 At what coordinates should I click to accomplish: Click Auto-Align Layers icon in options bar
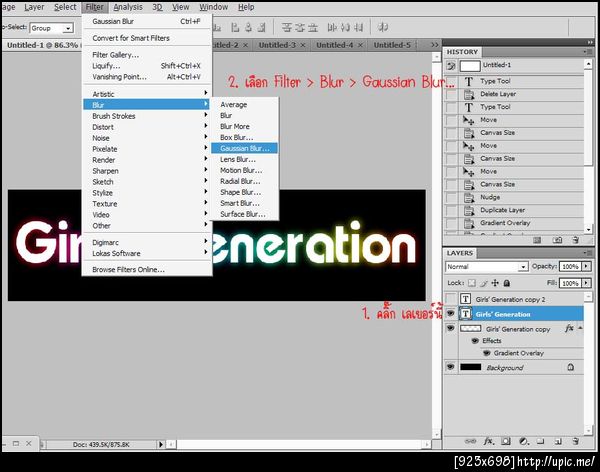point(383,27)
